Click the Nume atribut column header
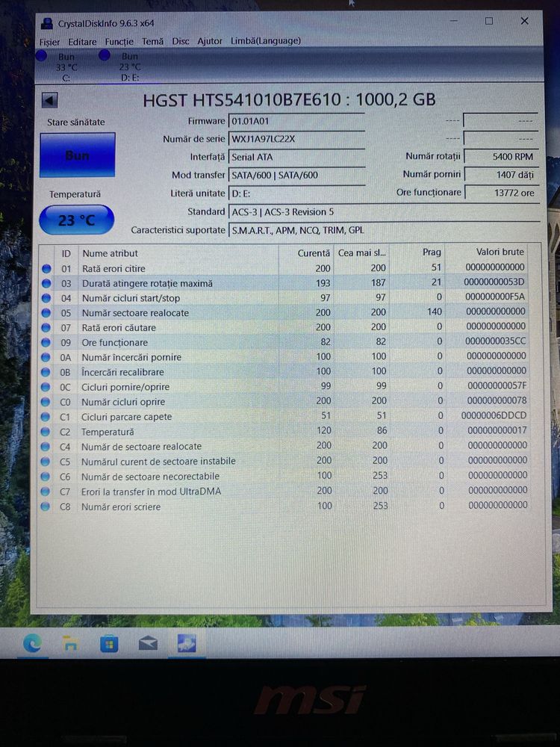The image size is (560, 747). pyautogui.click(x=177, y=253)
